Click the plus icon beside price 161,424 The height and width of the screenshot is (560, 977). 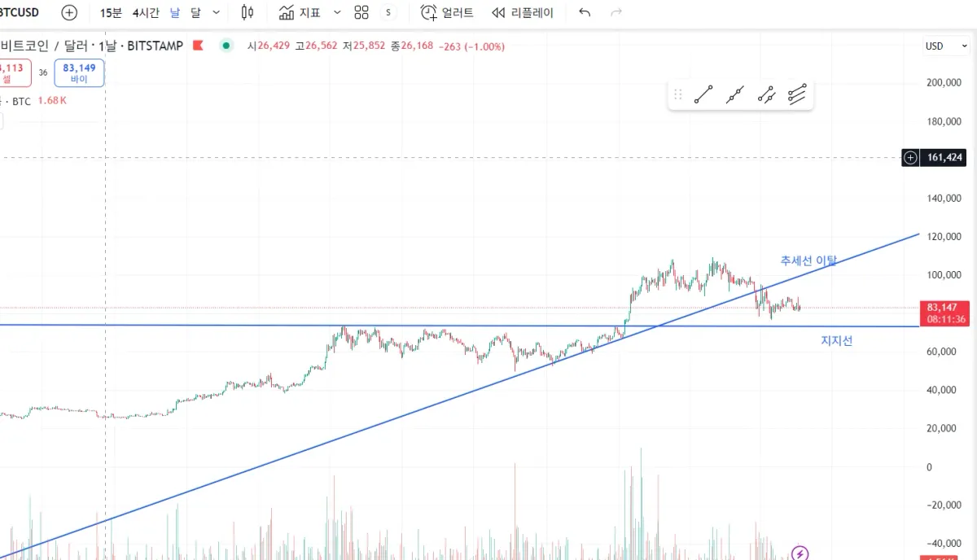910,157
